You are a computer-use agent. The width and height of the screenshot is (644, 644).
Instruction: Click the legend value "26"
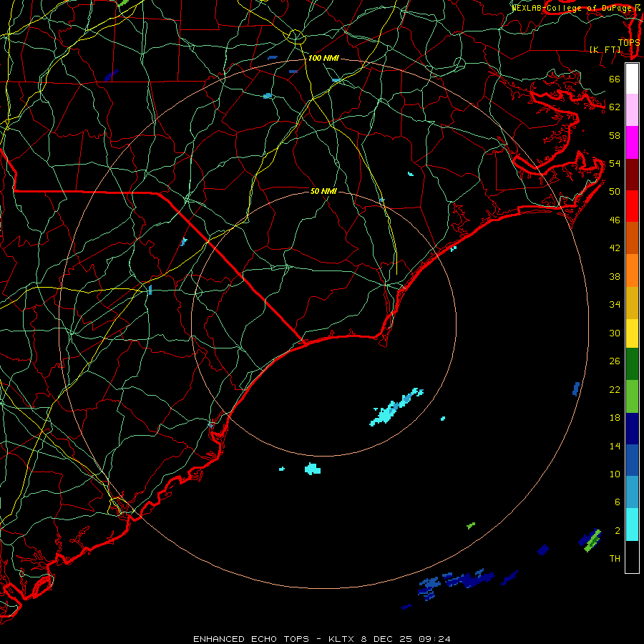point(615,361)
